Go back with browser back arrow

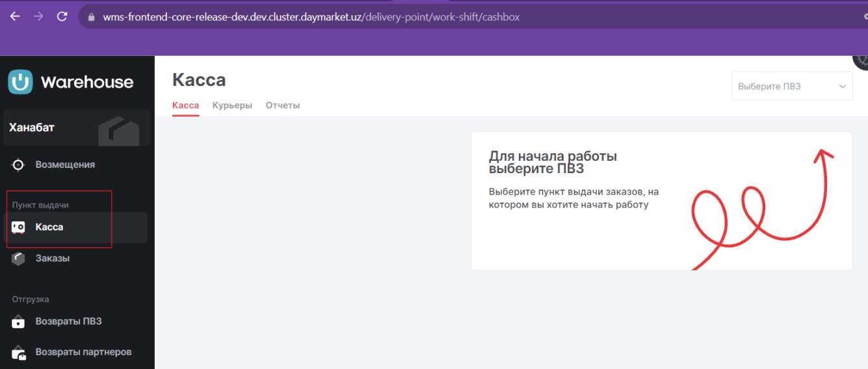pos(14,17)
